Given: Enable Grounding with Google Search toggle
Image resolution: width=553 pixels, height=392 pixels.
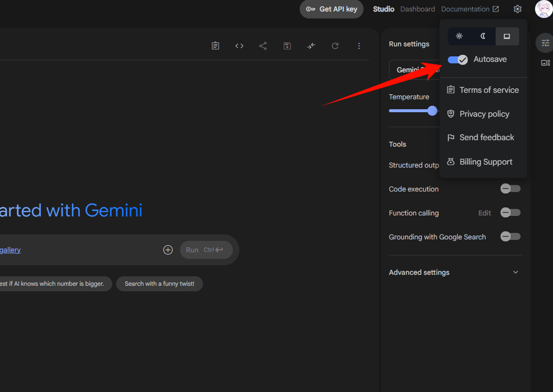Looking at the screenshot, I should coord(510,237).
